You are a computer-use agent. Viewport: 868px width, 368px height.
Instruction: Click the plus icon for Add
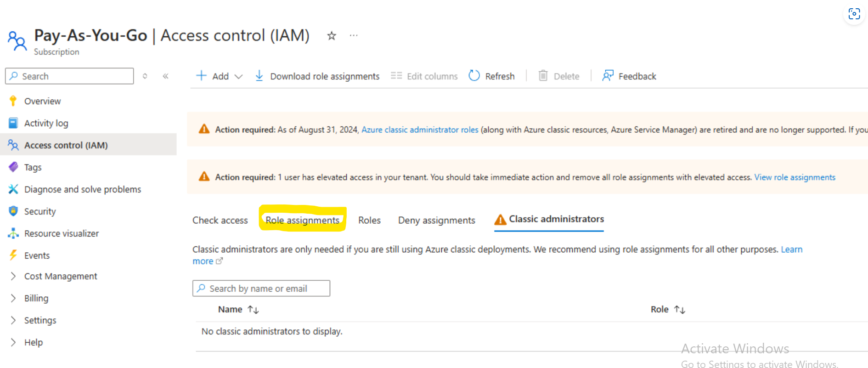pyautogui.click(x=201, y=75)
